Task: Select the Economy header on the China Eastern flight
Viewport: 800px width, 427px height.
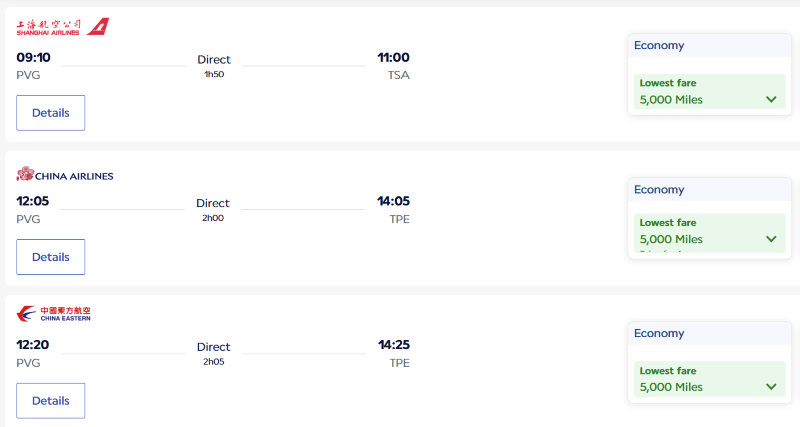Action: 659,334
